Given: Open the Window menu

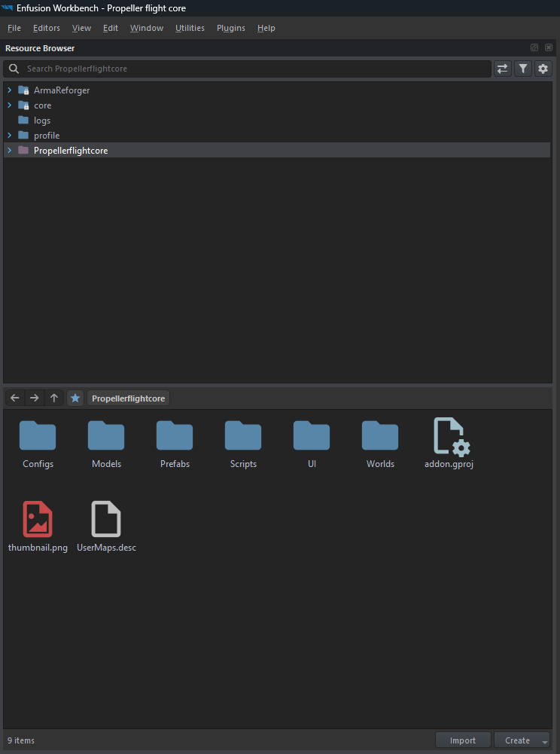Looking at the screenshot, I should (x=147, y=28).
